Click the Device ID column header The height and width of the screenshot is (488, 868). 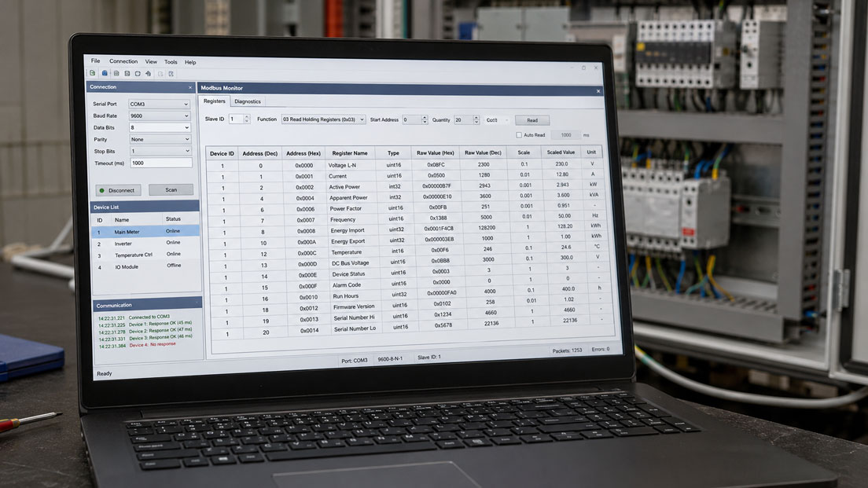tap(222, 154)
